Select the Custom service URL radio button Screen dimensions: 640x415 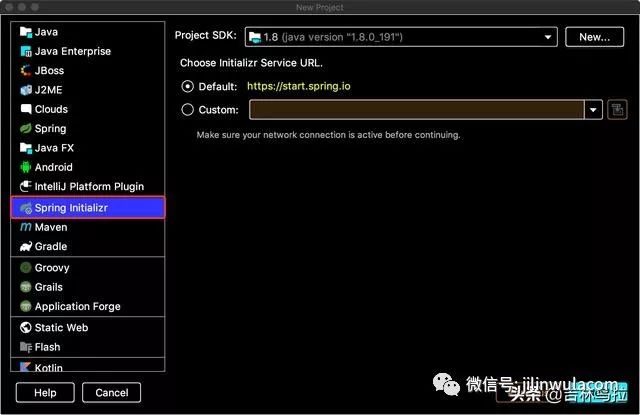[187, 109]
